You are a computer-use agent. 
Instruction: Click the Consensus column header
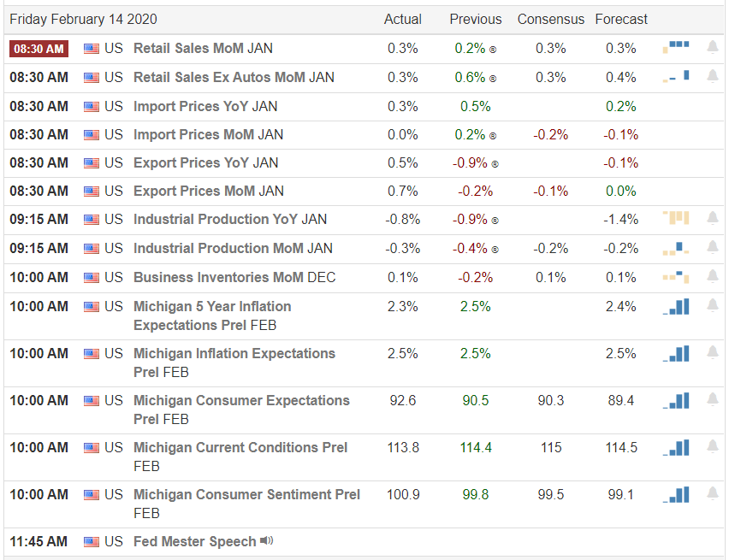click(551, 19)
